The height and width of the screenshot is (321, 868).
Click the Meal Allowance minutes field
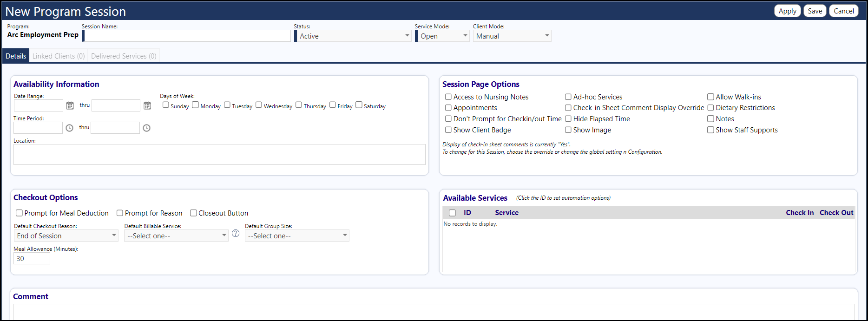32,259
